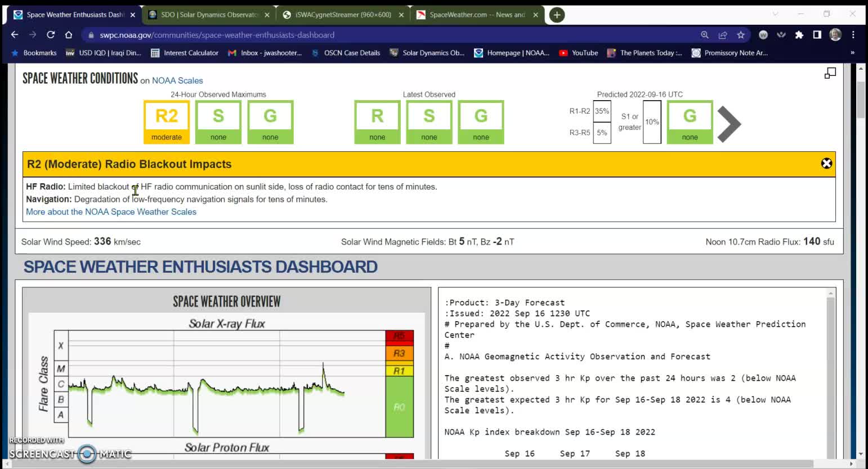The width and height of the screenshot is (868, 469).
Task: Click the HF Radio impact description line
Action: click(x=231, y=187)
